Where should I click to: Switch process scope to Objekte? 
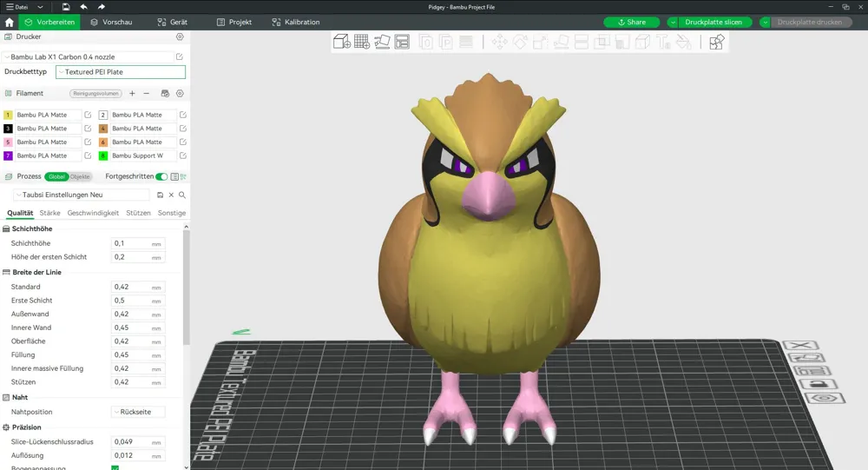80,177
